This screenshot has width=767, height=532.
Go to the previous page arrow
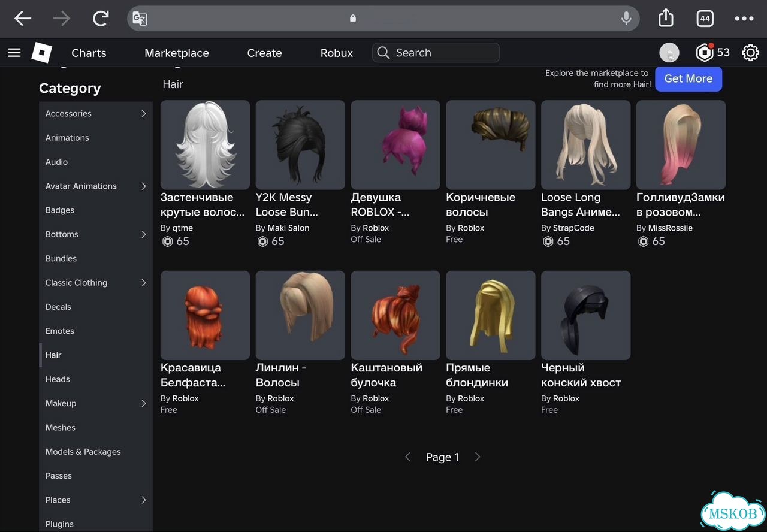(x=407, y=457)
